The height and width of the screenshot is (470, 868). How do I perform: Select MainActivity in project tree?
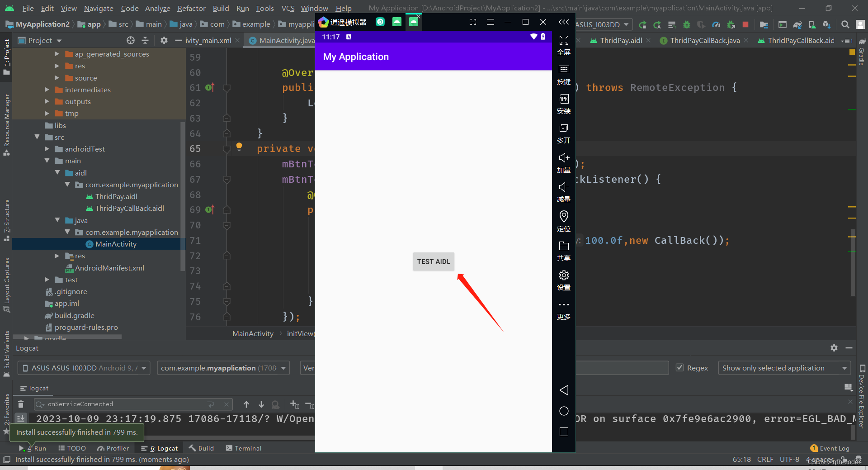[116, 244]
